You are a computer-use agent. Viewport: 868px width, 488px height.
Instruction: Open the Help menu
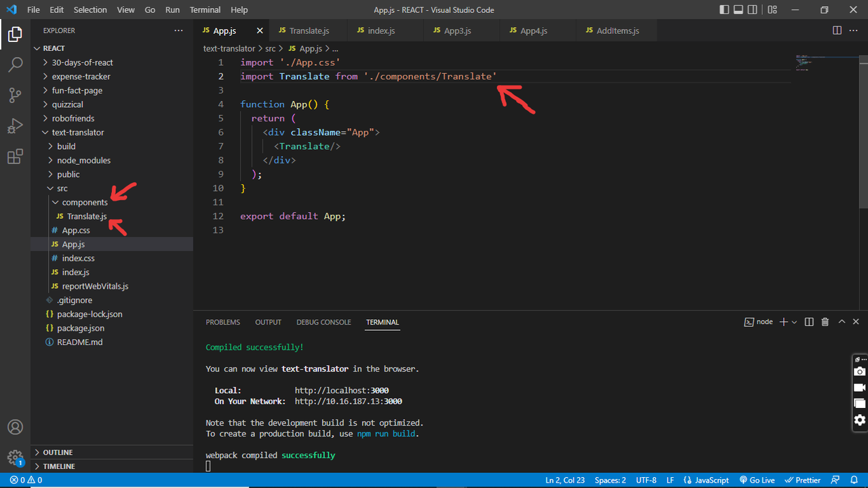click(239, 9)
